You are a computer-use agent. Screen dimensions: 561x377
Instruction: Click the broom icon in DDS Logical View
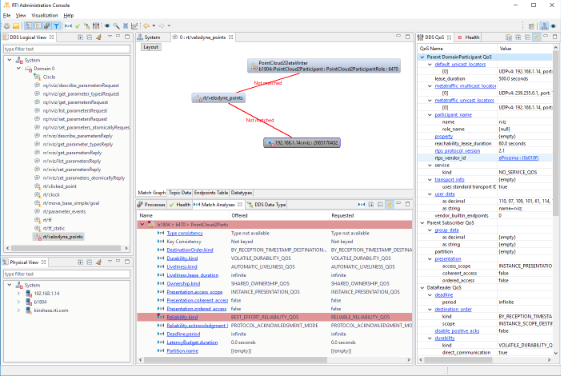pyautogui.click(x=99, y=37)
